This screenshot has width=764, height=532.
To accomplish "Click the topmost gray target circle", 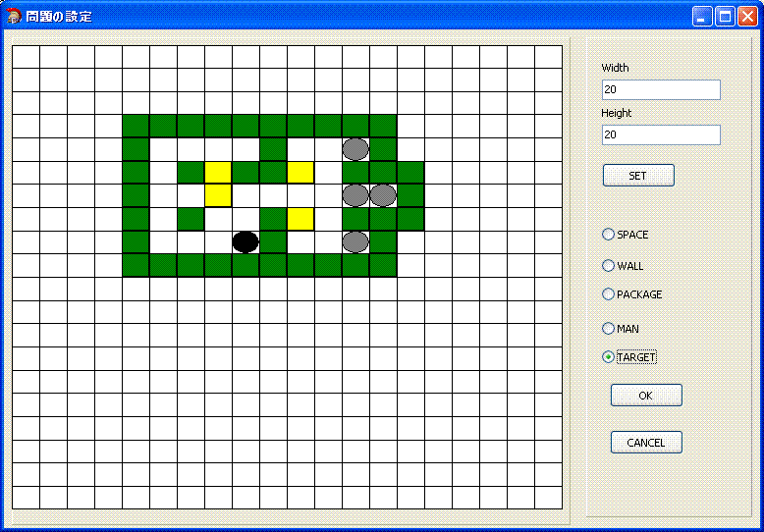I will click(355, 149).
